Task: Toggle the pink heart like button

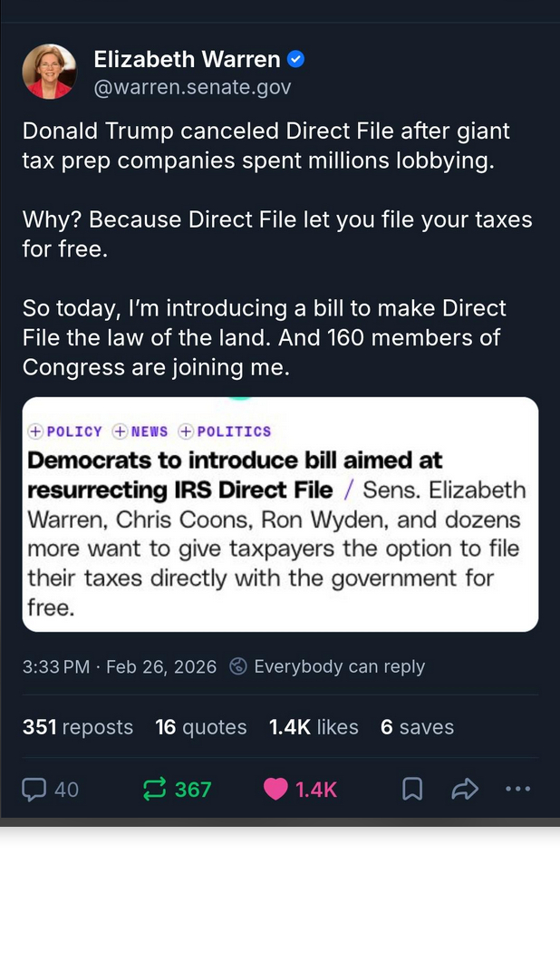Action: 275,790
